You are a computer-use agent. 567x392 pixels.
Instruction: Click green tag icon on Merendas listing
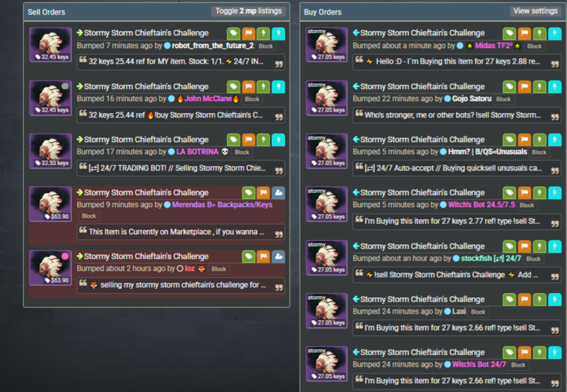click(x=248, y=193)
